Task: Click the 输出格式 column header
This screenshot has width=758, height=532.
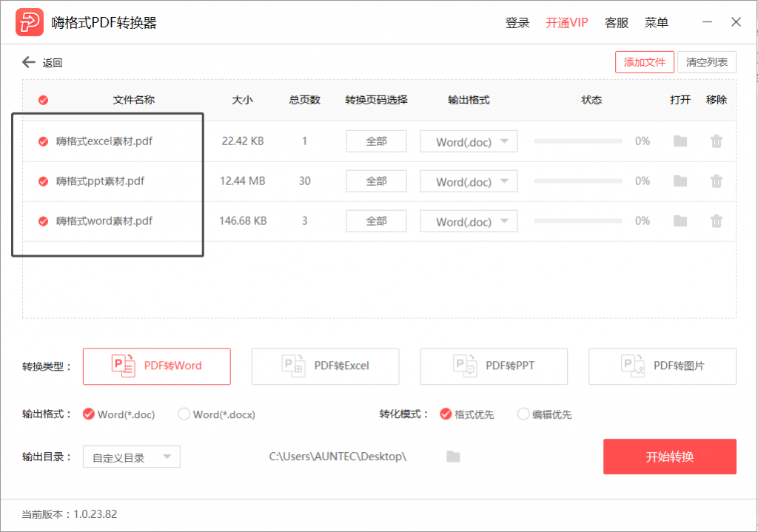Action: click(469, 100)
